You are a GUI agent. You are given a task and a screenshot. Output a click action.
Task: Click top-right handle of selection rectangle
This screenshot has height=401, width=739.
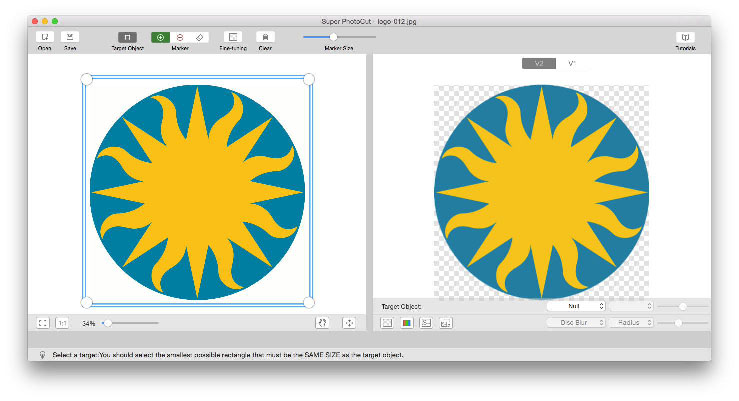pyautogui.click(x=309, y=79)
